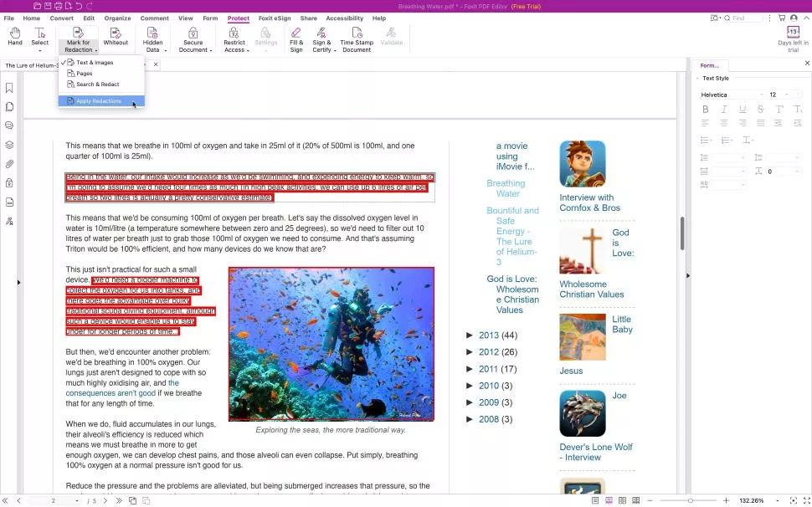Screen dimensions: 812x507
Task: Open Bountiful and Safe Energy link
Action: coord(512,237)
